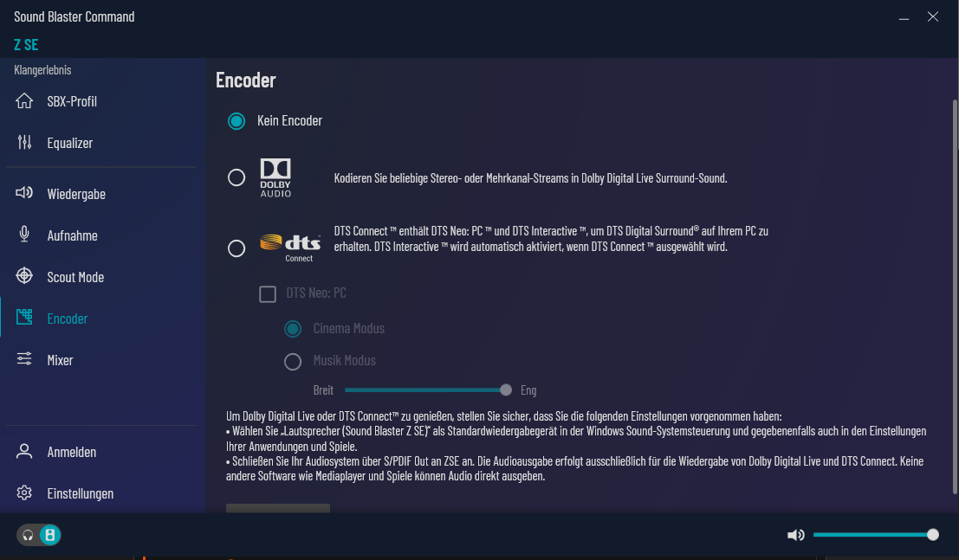Enable the DTS Neo: PC checkbox
The width and height of the screenshot is (959, 560).
pyautogui.click(x=268, y=294)
